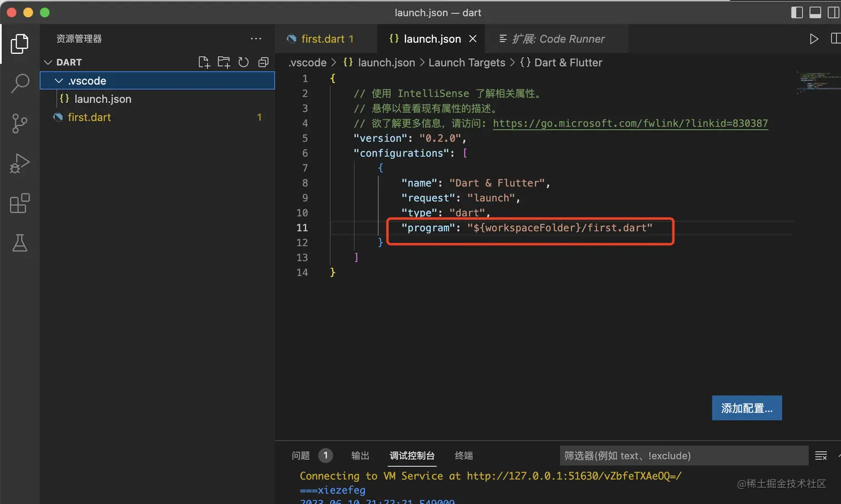Toggle bottom panel layout icon

click(815, 12)
